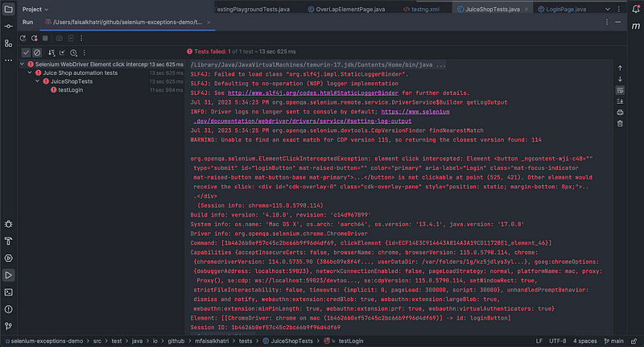The image size is (644, 347).
Task: Open the Debug tool window bug icon
Action: [8, 224]
